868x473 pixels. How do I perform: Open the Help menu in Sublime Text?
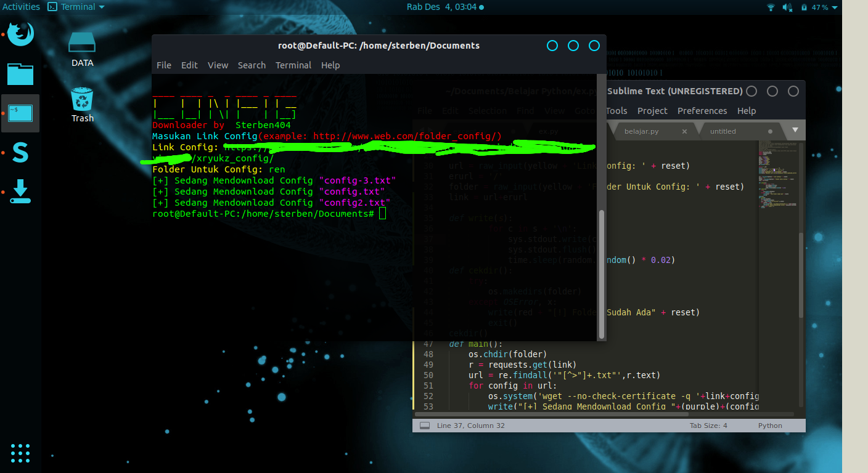747,111
